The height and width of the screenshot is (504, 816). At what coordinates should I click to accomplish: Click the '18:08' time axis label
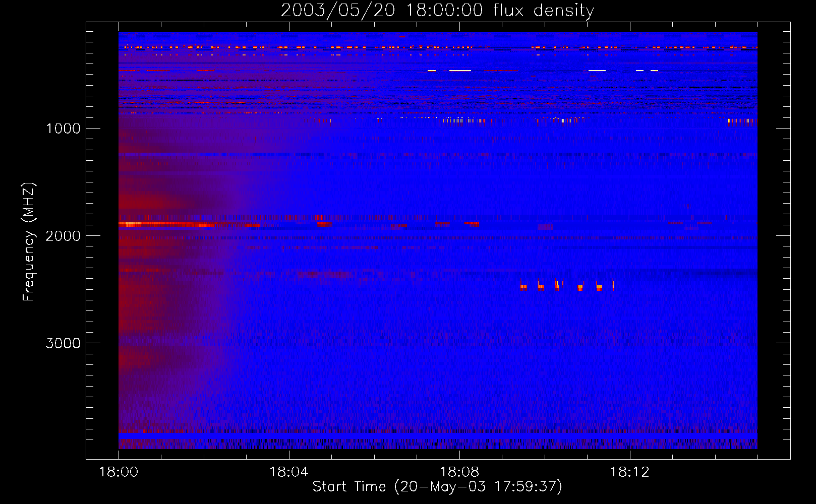(459, 472)
